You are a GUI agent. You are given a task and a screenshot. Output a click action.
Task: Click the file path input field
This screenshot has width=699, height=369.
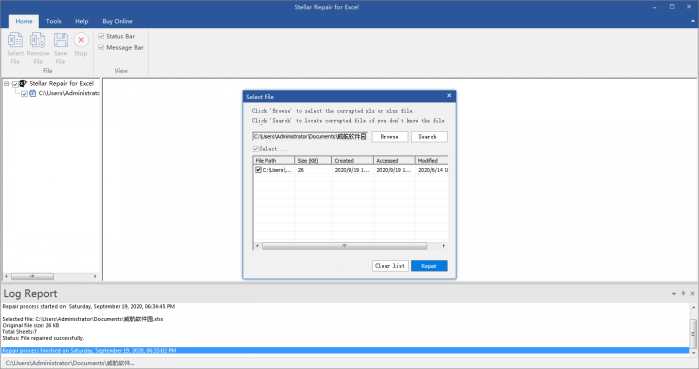(x=310, y=136)
